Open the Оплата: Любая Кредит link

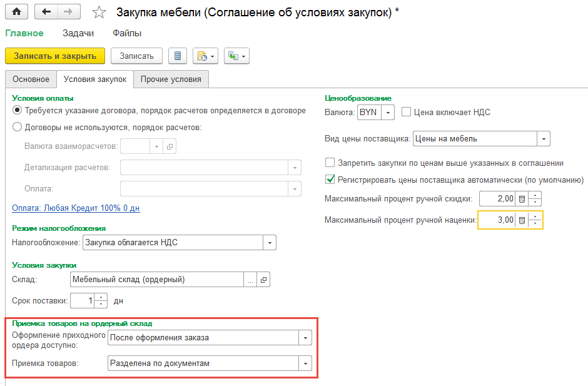[76, 208]
